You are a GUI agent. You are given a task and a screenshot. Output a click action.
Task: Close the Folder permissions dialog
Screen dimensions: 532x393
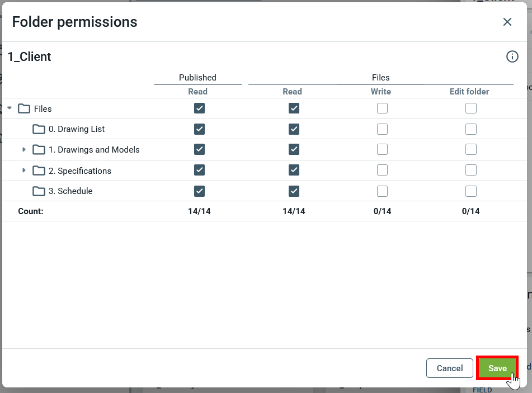click(507, 22)
